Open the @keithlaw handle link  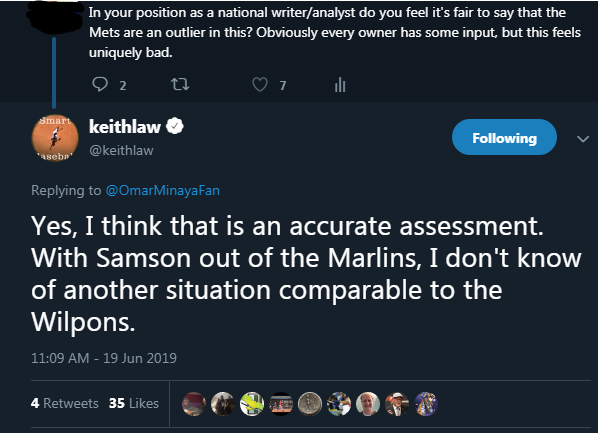pos(121,150)
